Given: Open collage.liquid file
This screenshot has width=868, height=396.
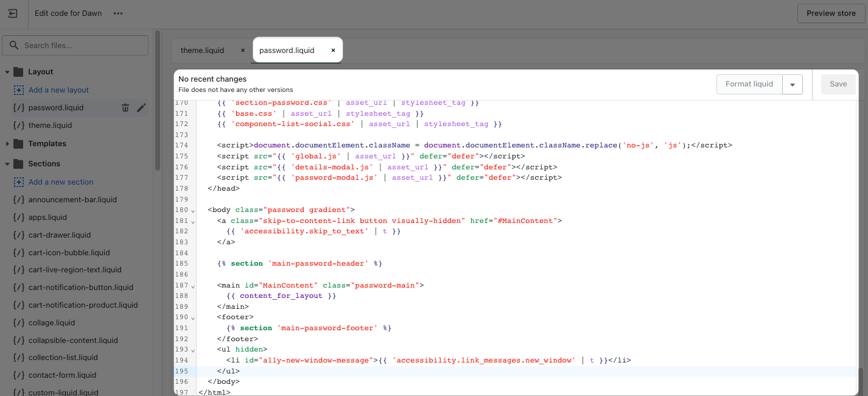Looking at the screenshot, I should pos(52,323).
